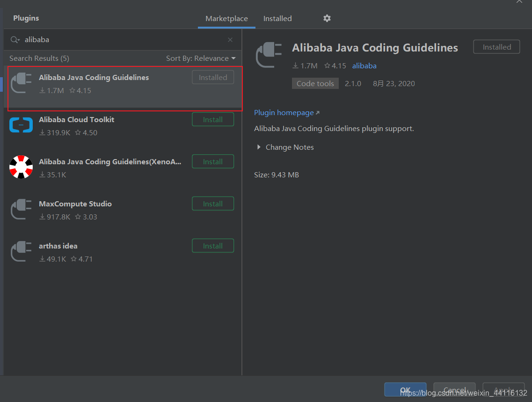Clear the alibaba search text
The width and height of the screenshot is (532, 402).
coord(230,40)
